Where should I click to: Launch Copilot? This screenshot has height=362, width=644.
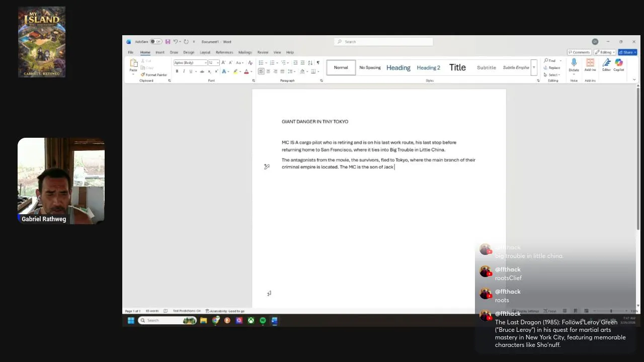coord(619,65)
